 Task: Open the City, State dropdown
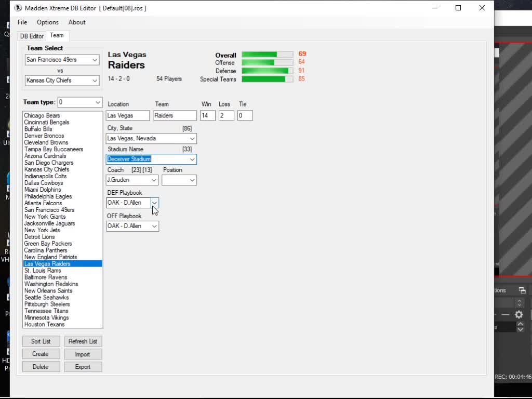pos(192,139)
